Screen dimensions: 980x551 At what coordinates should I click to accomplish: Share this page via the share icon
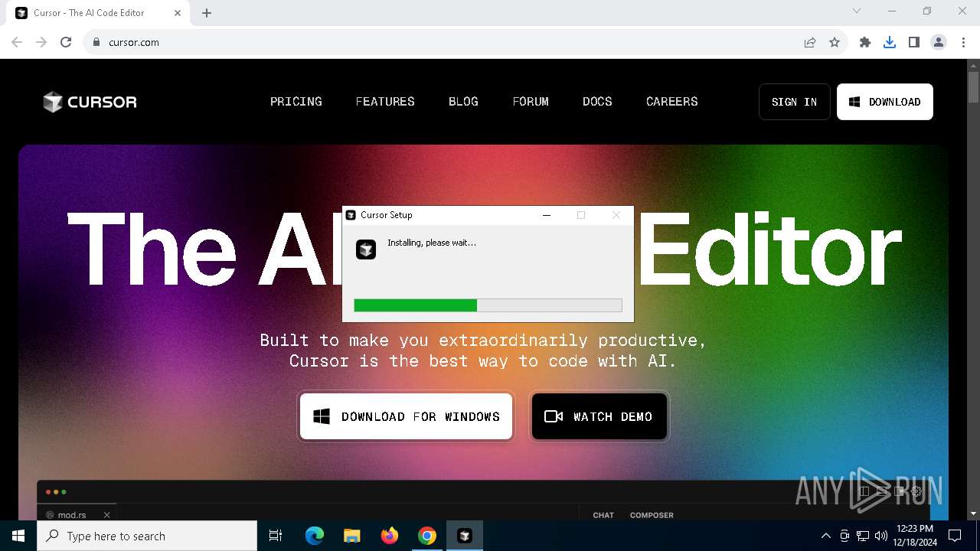810,42
